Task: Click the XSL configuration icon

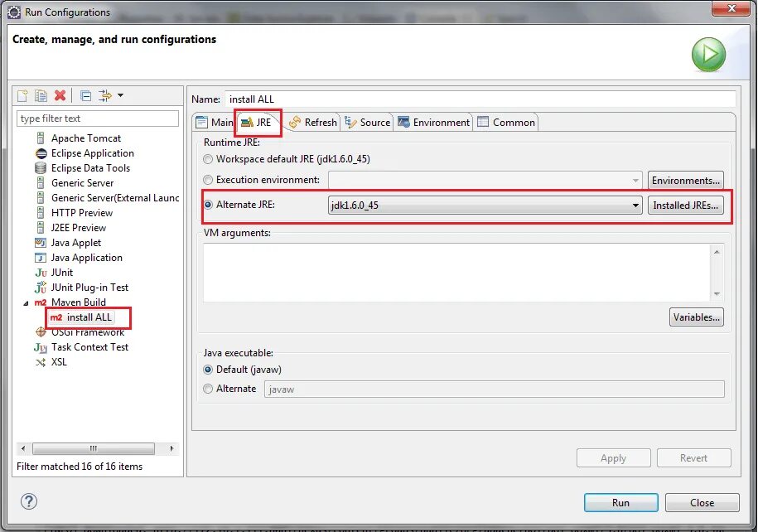Action: [x=41, y=362]
